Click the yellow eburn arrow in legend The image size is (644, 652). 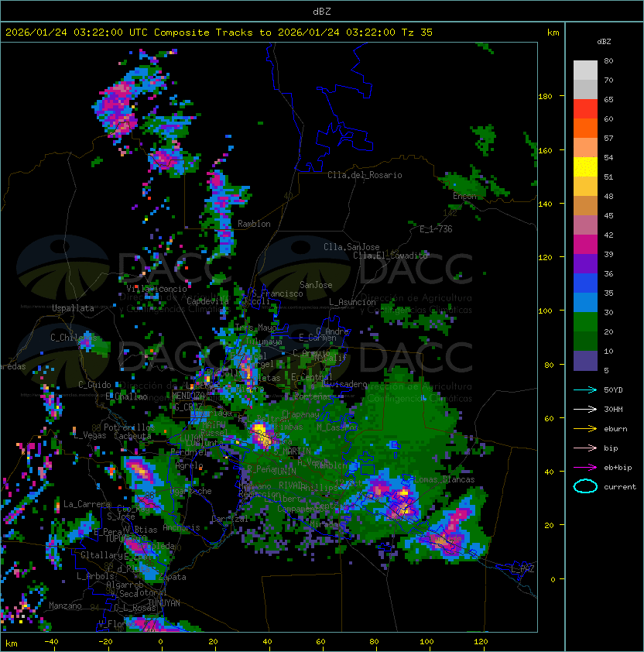pyautogui.click(x=585, y=429)
